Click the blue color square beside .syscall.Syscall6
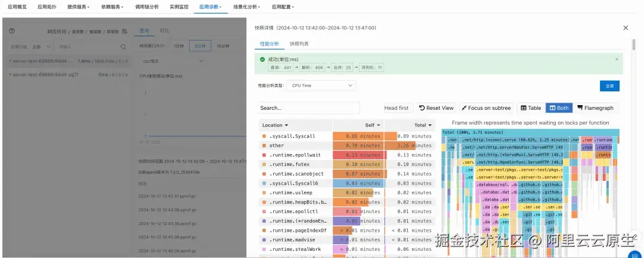Image resolution: width=644 pixels, height=258 pixels. coord(264,183)
